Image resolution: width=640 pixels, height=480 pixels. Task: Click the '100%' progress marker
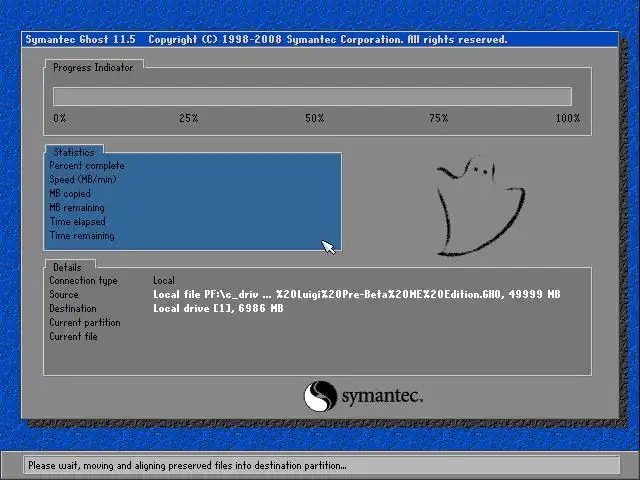point(568,118)
